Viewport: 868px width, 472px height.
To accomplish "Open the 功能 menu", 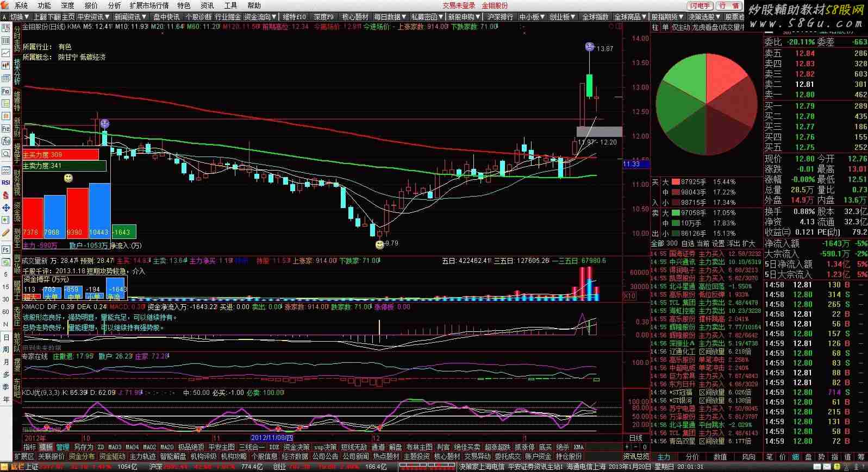I will pos(45,5).
